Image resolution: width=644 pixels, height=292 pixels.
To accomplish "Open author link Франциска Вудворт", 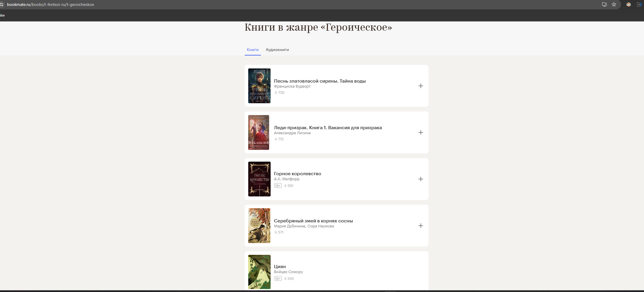I will 292,86.
